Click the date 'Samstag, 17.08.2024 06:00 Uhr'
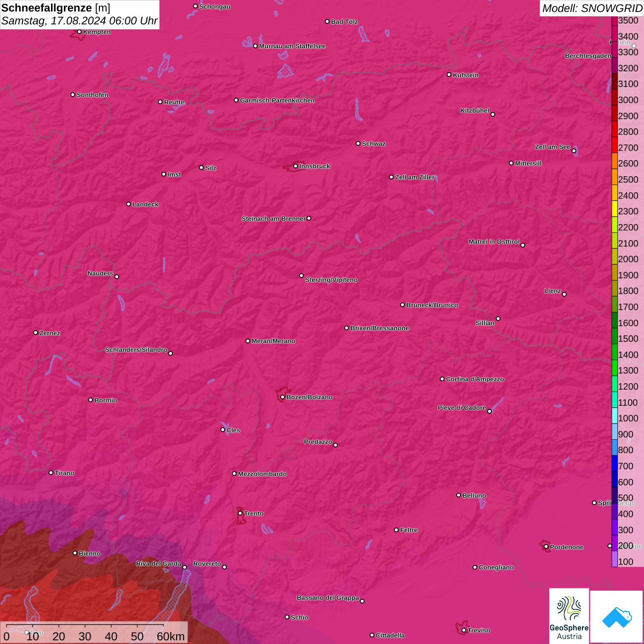644x644 pixels. click(x=79, y=21)
